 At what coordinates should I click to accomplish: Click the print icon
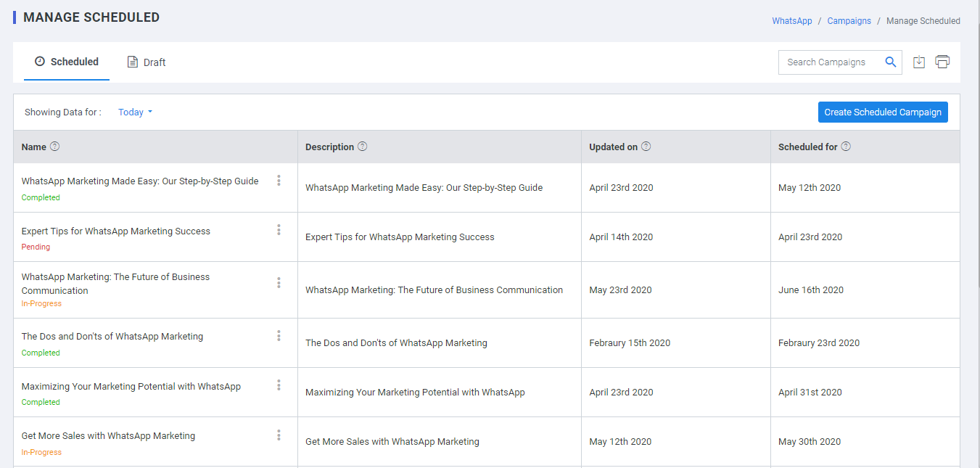point(942,62)
